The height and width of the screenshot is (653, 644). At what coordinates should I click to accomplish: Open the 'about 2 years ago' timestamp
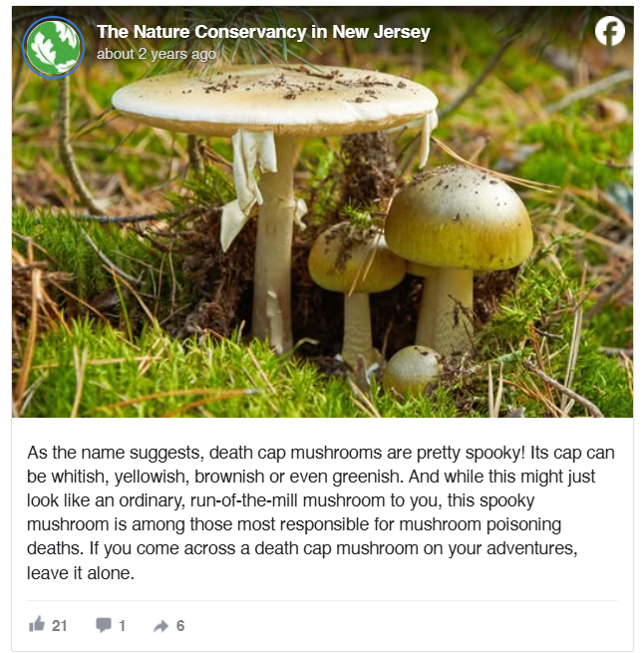pos(157,54)
